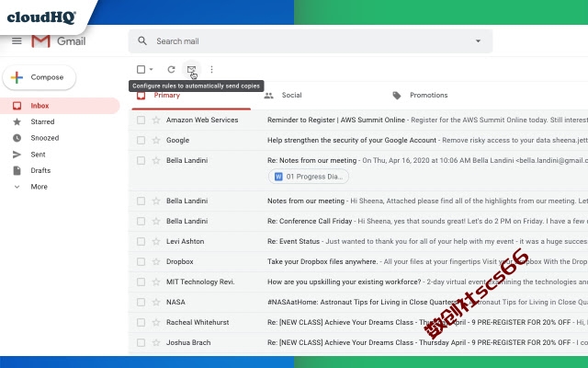The width and height of the screenshot is (588, 368).
Task: Select the Amazon Web Services email checkbox
Action: pos(141,121)
